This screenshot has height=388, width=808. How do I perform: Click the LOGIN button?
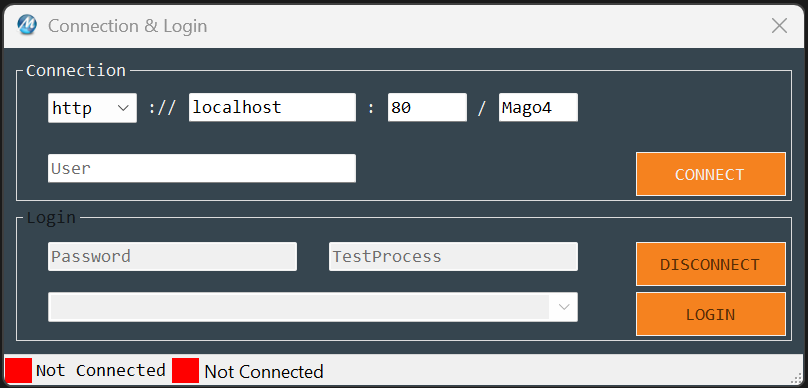coord(711,314)
